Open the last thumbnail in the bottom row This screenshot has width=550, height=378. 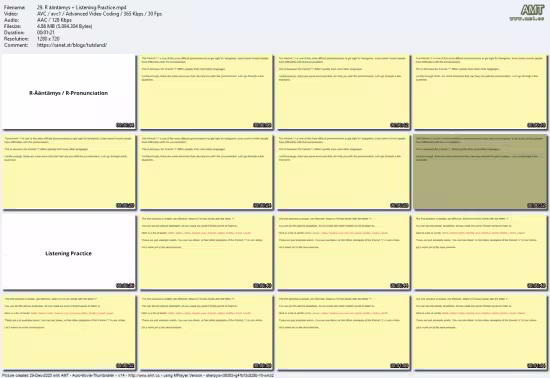click(480, 332)
